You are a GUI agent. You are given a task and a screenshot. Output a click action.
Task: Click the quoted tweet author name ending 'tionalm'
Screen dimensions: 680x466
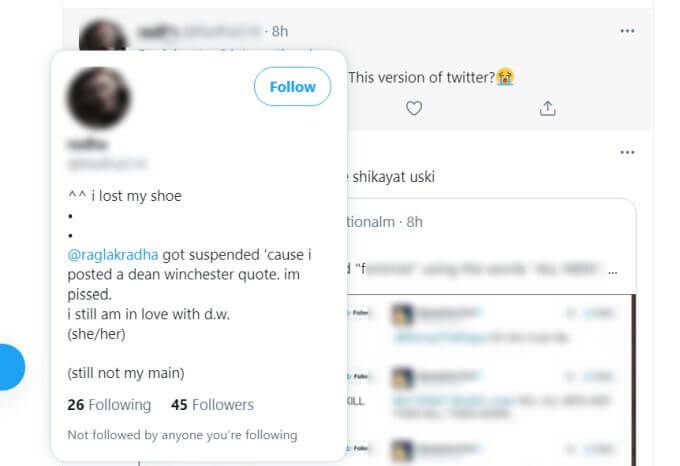point(371,222)
